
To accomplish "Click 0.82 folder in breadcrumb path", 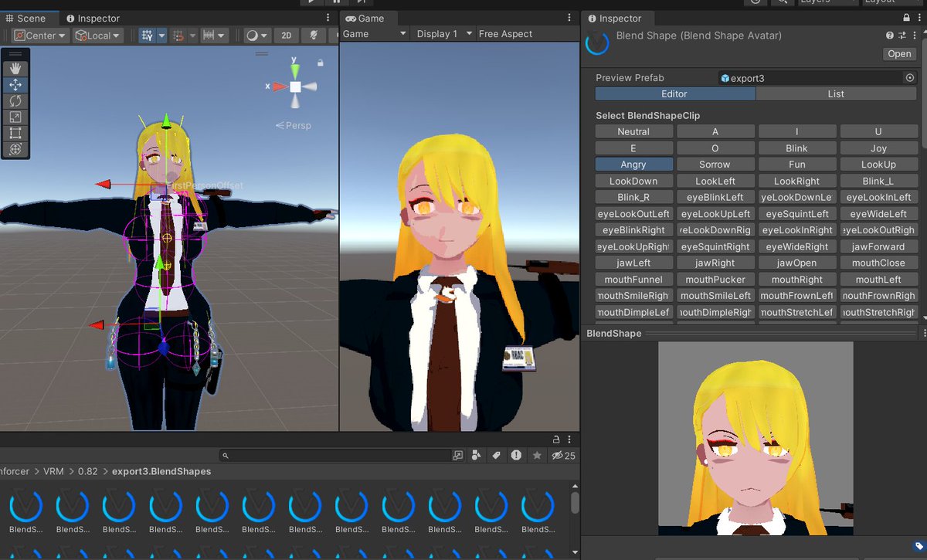I will [x=88, y=471].
